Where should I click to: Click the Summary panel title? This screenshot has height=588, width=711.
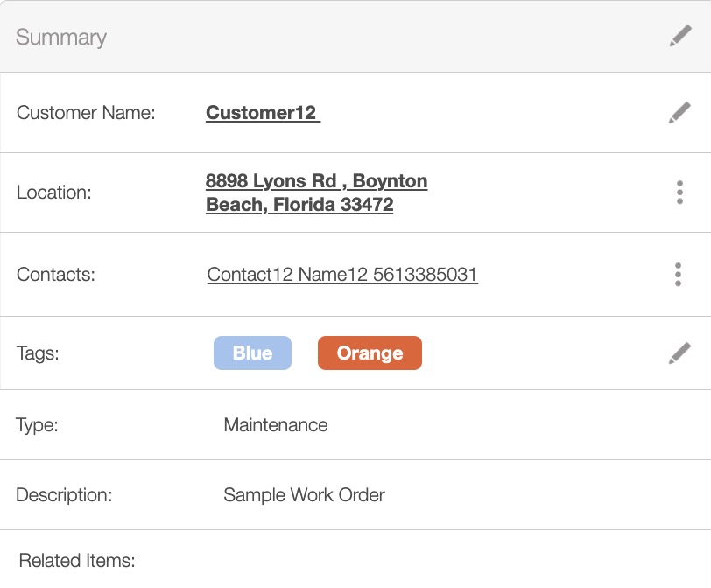[x=61, y=38]
